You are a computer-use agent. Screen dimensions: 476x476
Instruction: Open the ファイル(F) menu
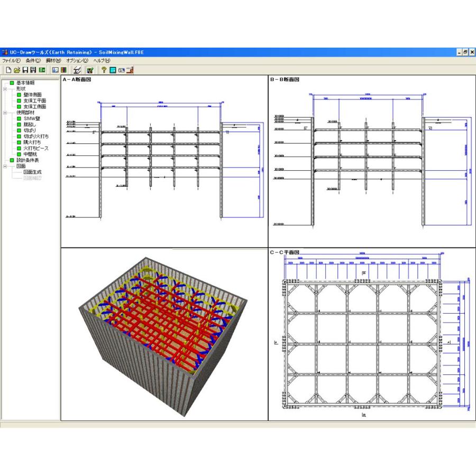tap(11, 60)
